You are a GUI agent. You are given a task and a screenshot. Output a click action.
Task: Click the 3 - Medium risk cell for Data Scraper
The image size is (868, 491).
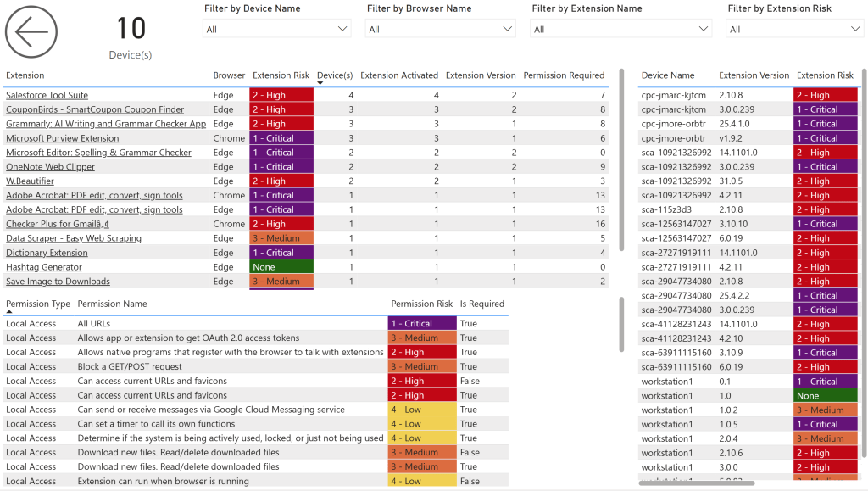click(x=281, y=238)
